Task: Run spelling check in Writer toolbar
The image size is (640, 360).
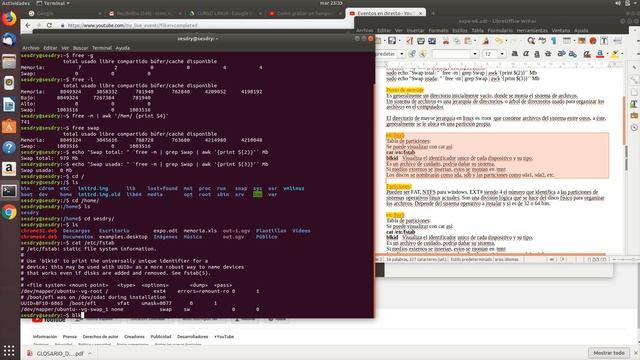Action: pyautogui.click(x=542, y=40)
